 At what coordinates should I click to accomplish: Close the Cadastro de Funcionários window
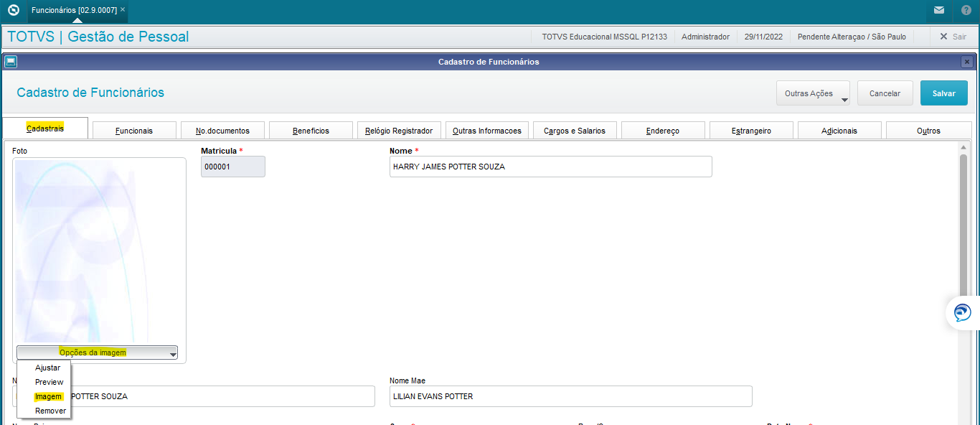pos(967,62)
